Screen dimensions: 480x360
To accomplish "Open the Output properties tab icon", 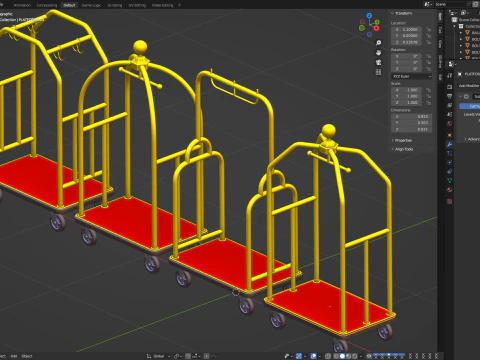I will click(449, 96).
